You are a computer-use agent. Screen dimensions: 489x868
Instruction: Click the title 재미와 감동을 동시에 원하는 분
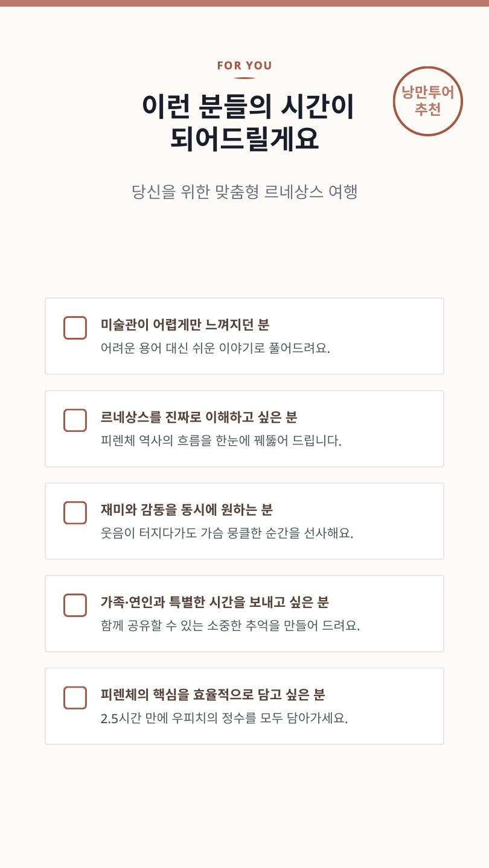pos(187,510)
